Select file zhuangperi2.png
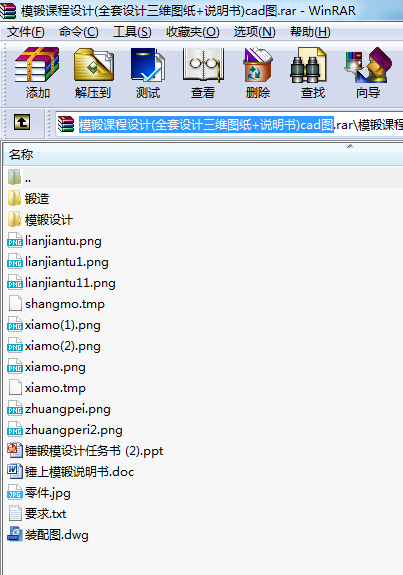The image size is (403, 575). click(74, 430)
